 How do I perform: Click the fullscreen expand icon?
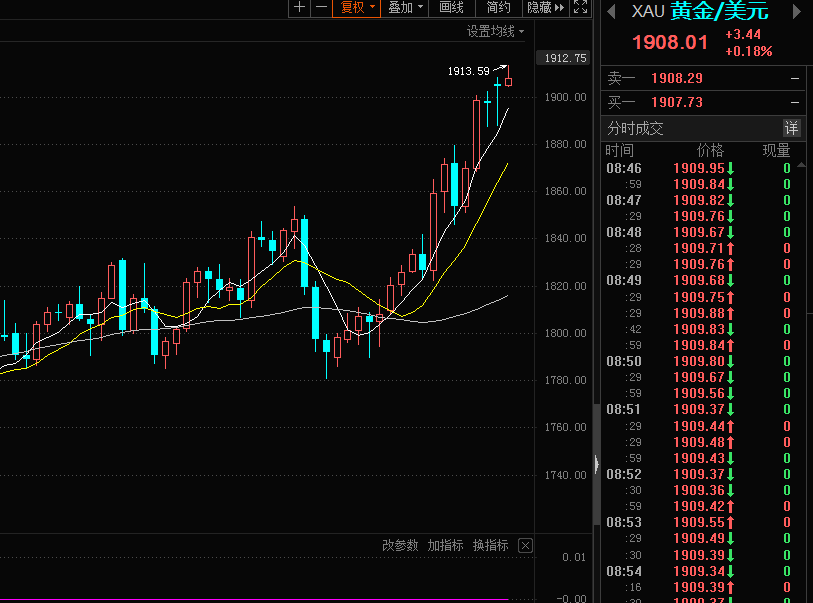point(581,7)
